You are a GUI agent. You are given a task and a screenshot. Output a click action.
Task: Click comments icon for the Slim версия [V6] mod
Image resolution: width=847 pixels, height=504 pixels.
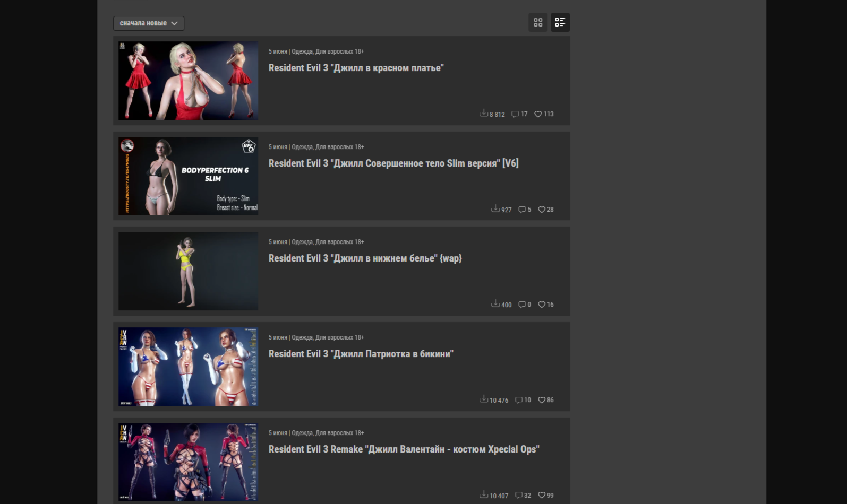coord(522,210)
